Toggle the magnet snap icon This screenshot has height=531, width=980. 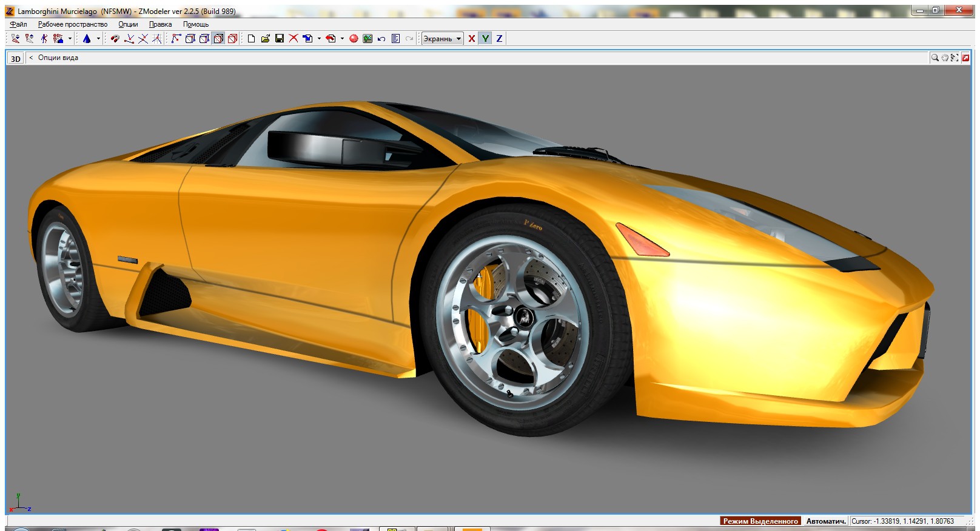click(115, 38)
